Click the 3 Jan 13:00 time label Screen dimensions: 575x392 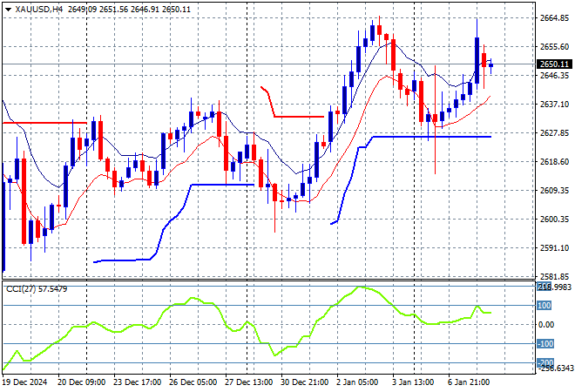click(412, 382)
